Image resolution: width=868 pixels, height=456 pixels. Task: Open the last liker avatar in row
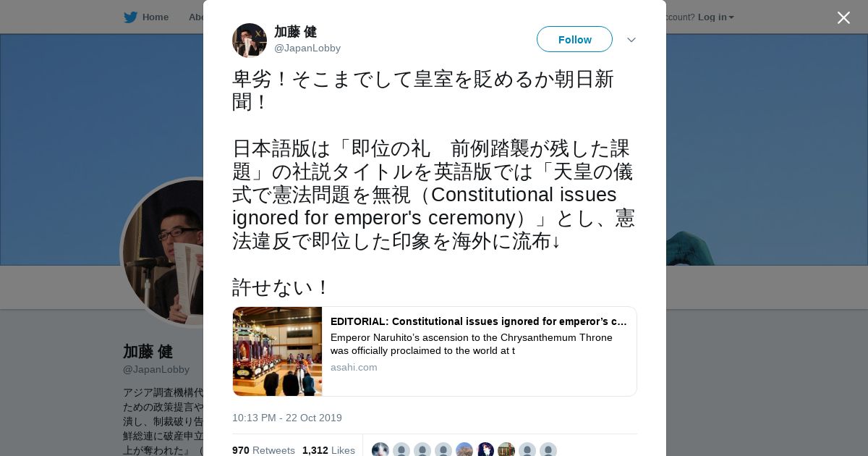pos(548,450)
